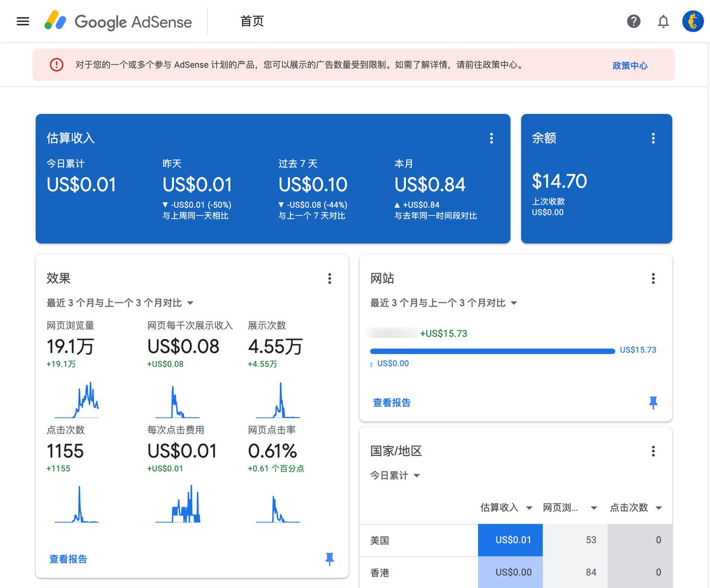The image size is (710, 588).
Task: Click the 今日累计 US$0.01 value
Action: coord(82,185)
